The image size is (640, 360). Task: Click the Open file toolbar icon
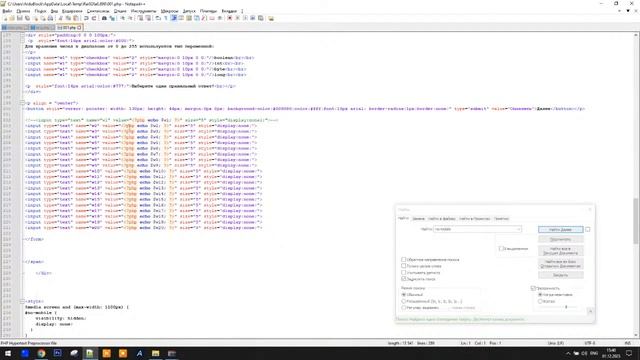12,18
